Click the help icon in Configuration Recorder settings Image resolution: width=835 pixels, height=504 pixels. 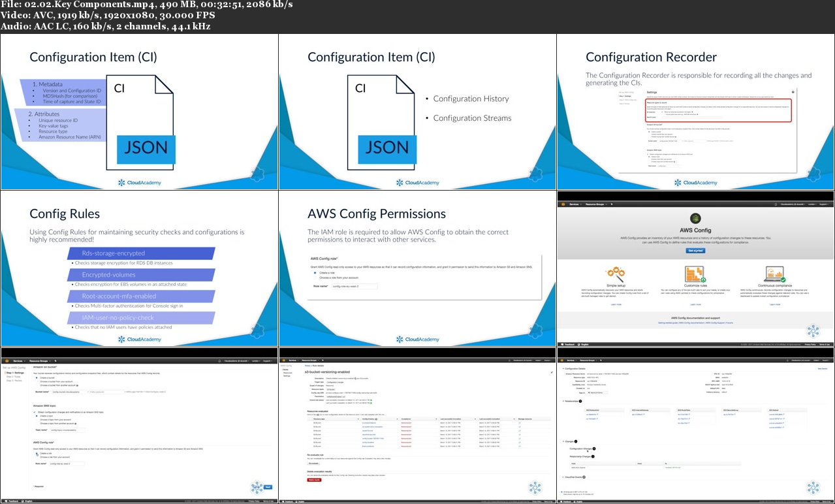click(x=793, y=92)
